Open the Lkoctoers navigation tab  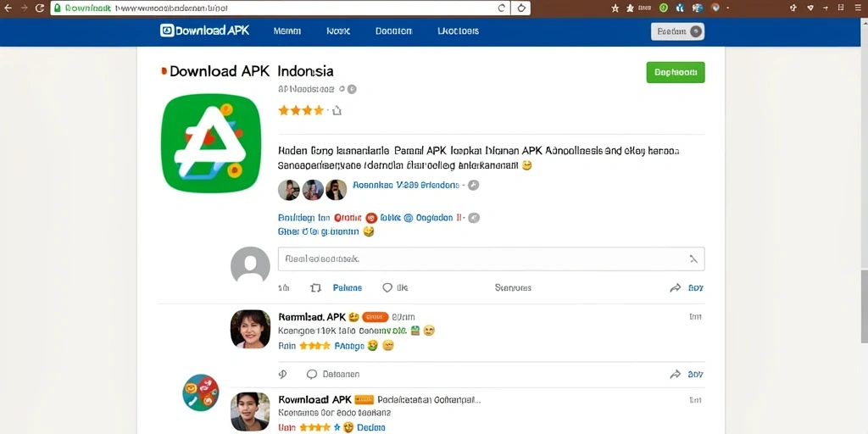[x=458, y=31]
